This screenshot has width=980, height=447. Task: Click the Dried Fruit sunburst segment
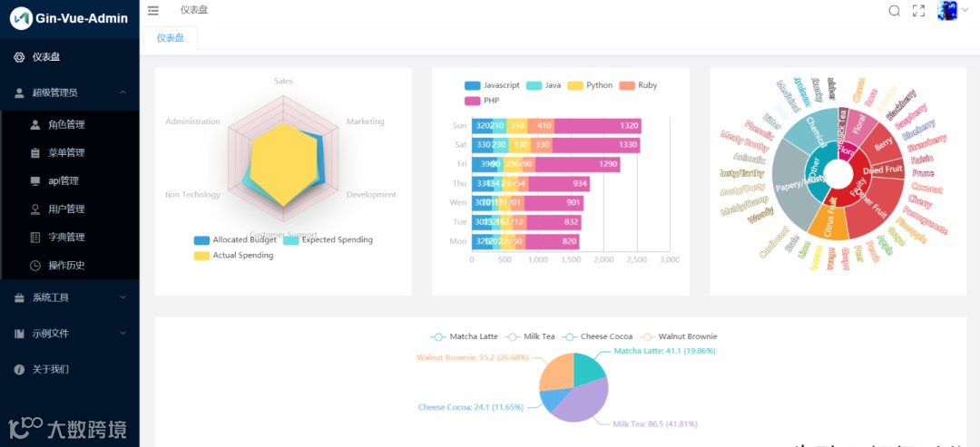885,170
